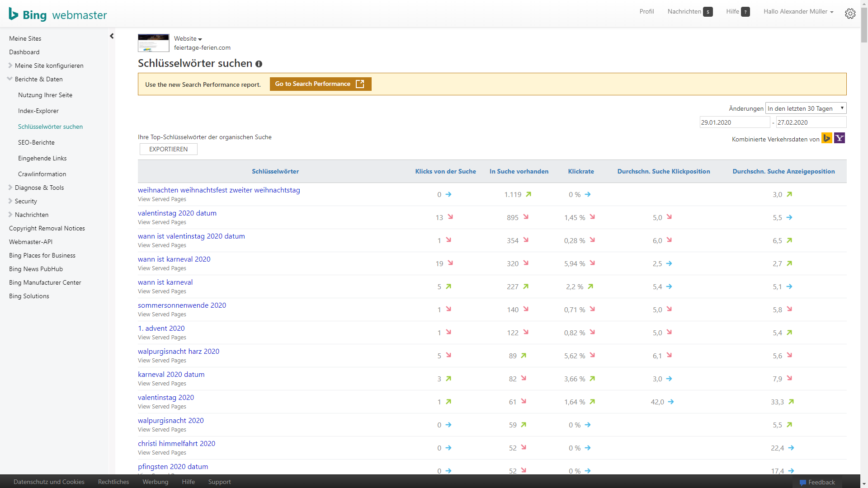Viewport: 868px width, 488px height.
Task: Open the settings gear icon
Action: pyautogui.click(x=850, y=14)
